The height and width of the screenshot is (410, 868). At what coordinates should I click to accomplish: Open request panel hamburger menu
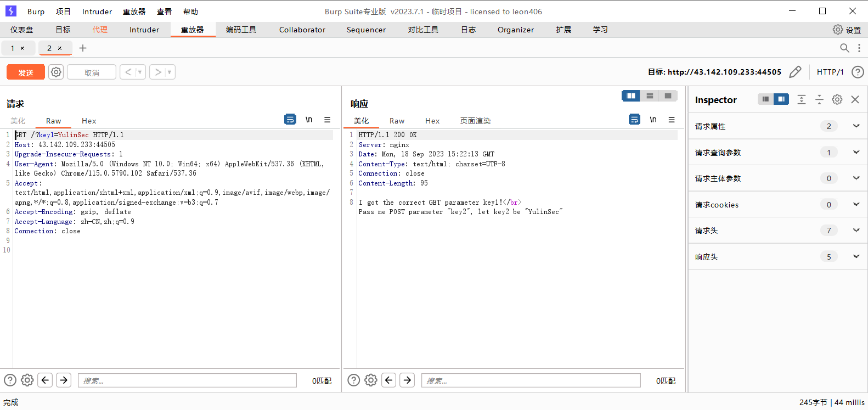point(327,119)
